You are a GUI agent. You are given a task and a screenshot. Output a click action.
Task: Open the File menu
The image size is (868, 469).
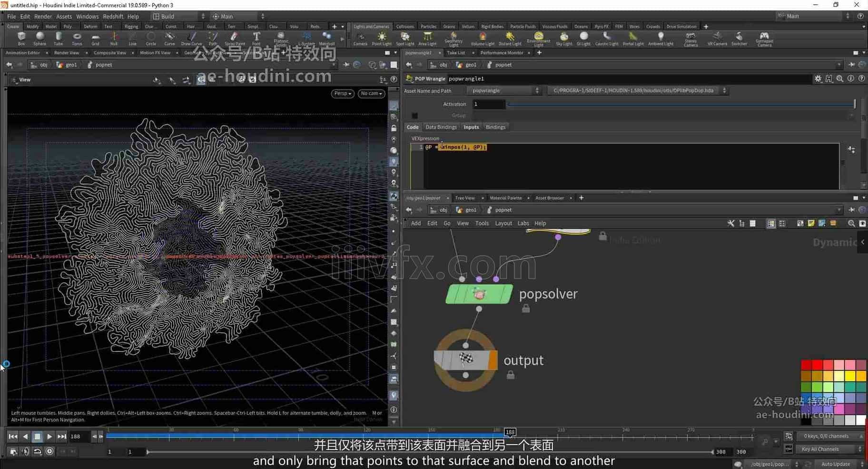11,16
